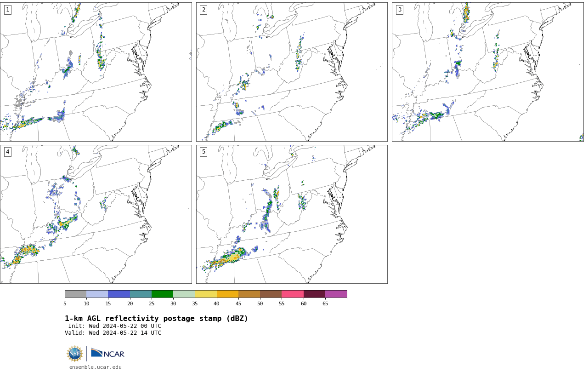Click the yellow 35-40 dBZ swatch
The height and width of the screenshot is (372, 588).
coord(206,294)
